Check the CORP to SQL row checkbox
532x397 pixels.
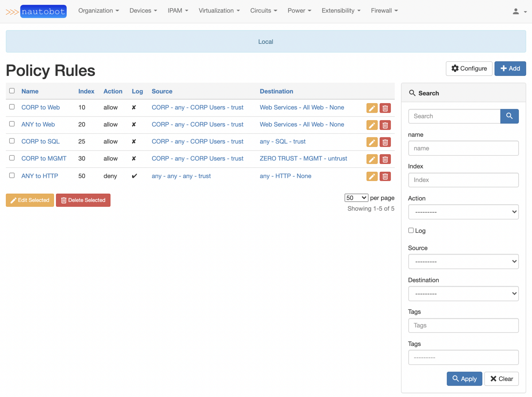pyautogui.click(x=12, y=141)
